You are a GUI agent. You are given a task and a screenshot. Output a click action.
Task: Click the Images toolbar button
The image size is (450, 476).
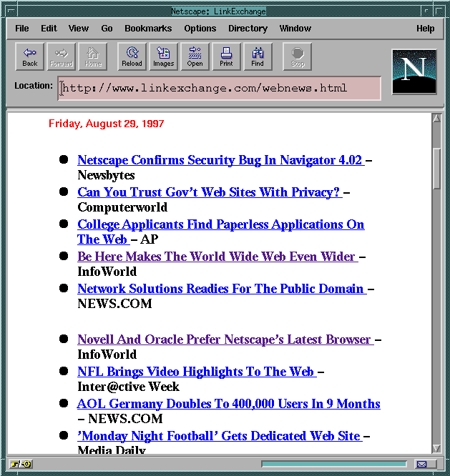click(x=163, y=56)
